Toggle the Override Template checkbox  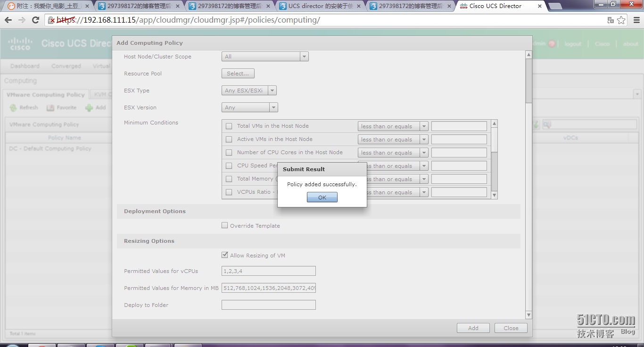[x=225, y=225]
